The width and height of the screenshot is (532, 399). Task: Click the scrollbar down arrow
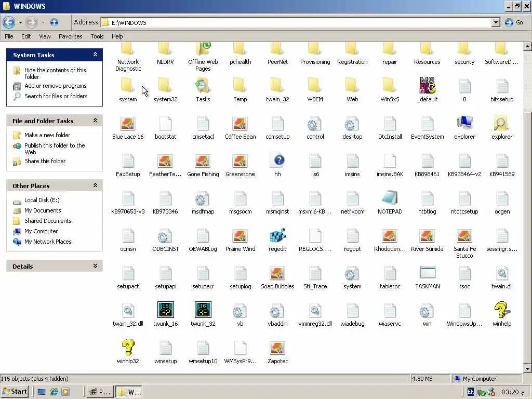527,368
